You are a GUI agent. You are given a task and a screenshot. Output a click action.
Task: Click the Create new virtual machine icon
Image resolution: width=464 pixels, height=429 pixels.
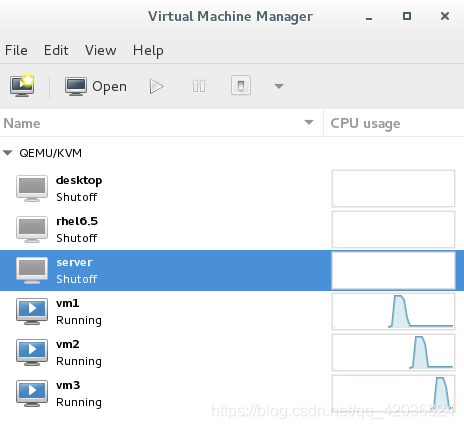tap(22, 86)
